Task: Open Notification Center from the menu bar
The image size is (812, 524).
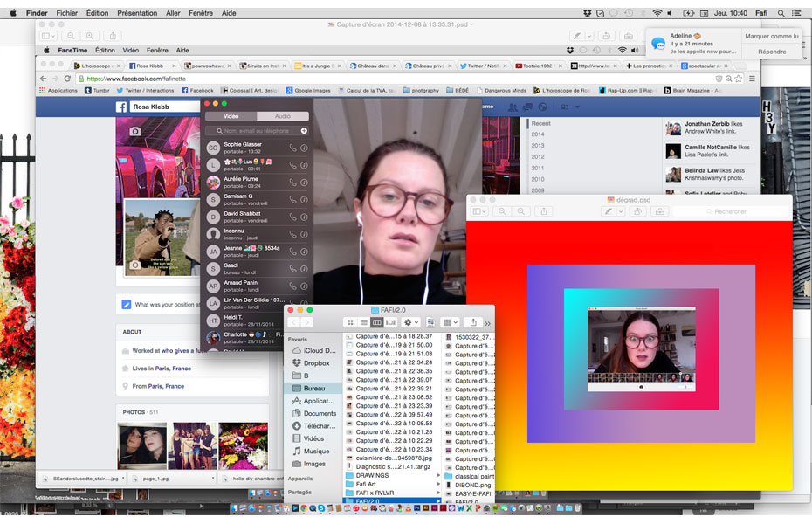Action: coord(796,13)
